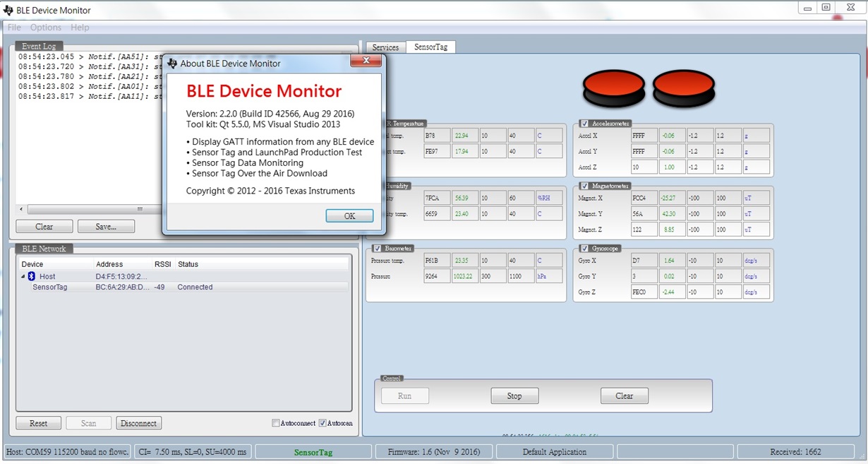
Task: Uncheck the Accelerometer checkbox
Action: (x=584, y=124)
